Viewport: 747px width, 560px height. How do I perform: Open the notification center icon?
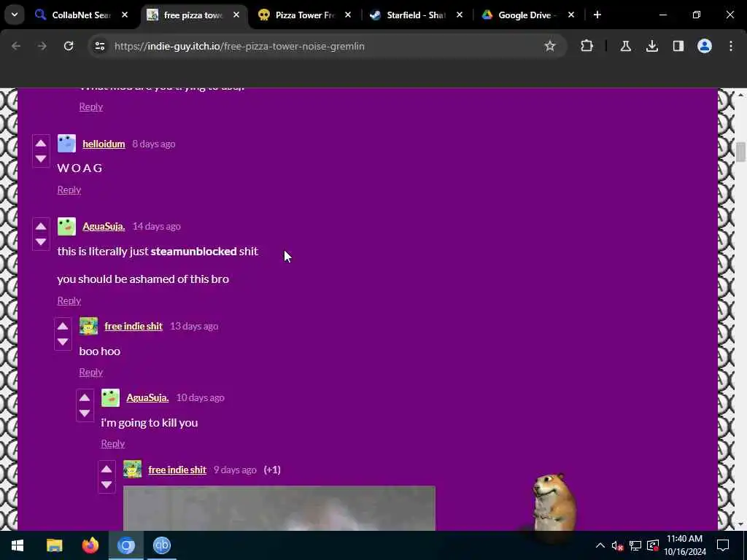(x=723, y=545)
